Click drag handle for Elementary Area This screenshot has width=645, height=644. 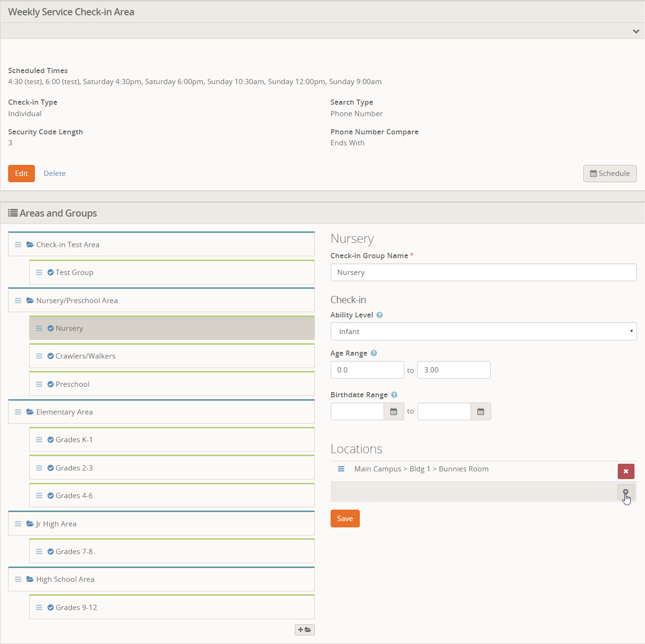tap(18, 412)
